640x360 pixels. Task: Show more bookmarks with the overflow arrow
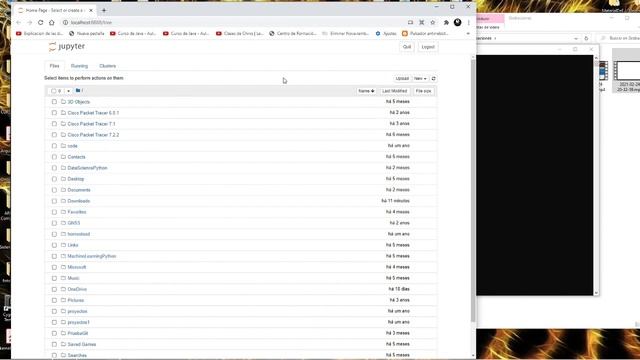(x=468, y=33)
